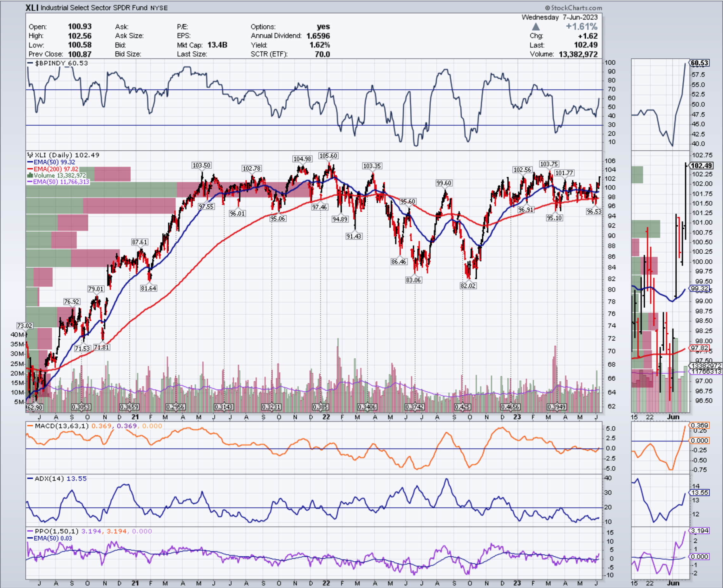The image size is (723, 588).
Task: Click the Chg value +1.62
Action: coord(588,36)
